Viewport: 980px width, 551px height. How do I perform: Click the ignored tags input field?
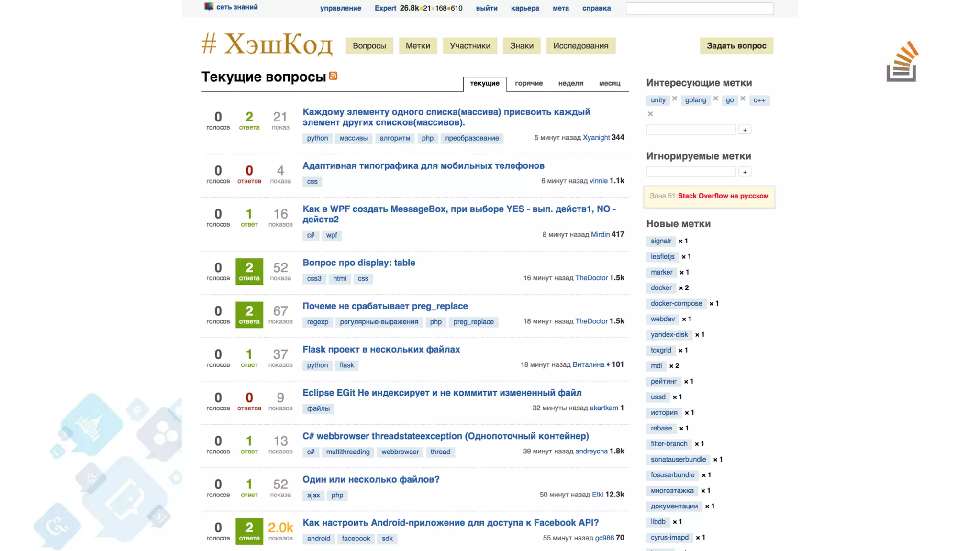(691, 172)
